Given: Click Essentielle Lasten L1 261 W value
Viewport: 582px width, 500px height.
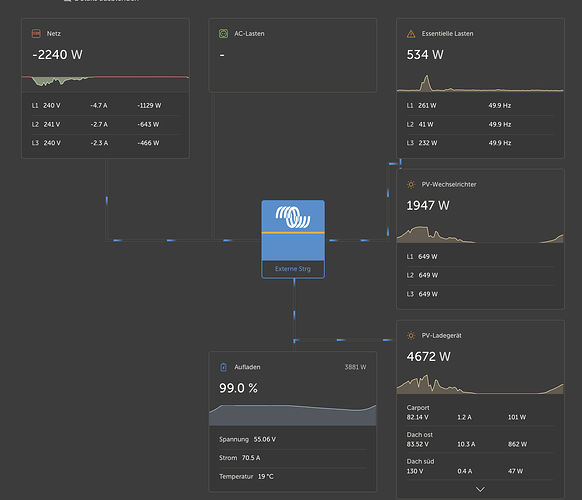Looking at the screenshot, I should click(x=427, y=105).
